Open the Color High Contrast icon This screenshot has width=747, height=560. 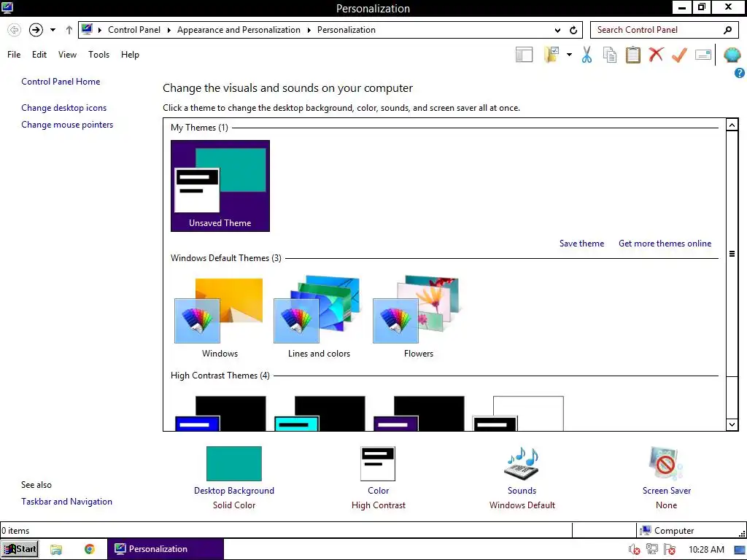[x=379, y=463]
